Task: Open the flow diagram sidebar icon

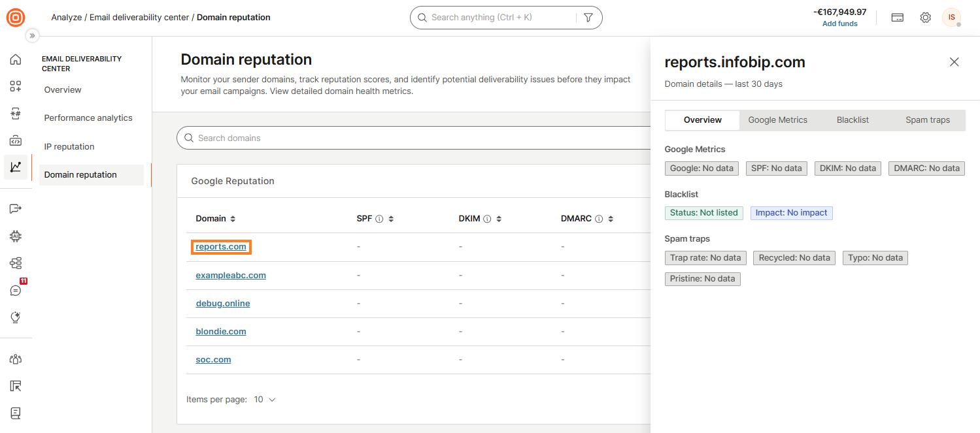Action: tap(16, 263)
